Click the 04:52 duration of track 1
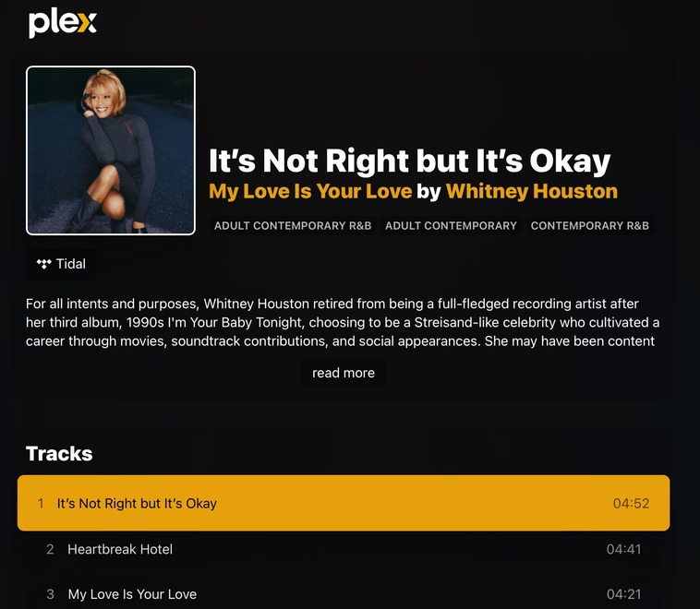This screenshot has width=700, height=609. (632, 503)
